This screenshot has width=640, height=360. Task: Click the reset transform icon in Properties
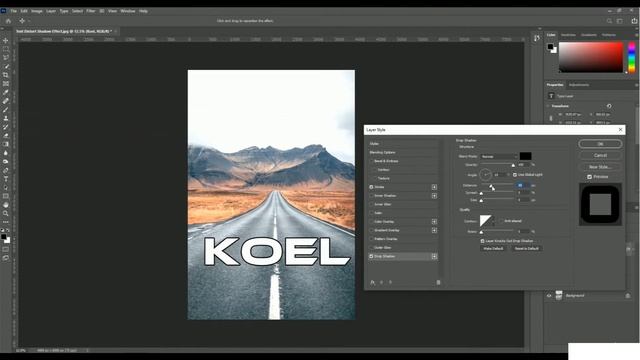(609, 106)
